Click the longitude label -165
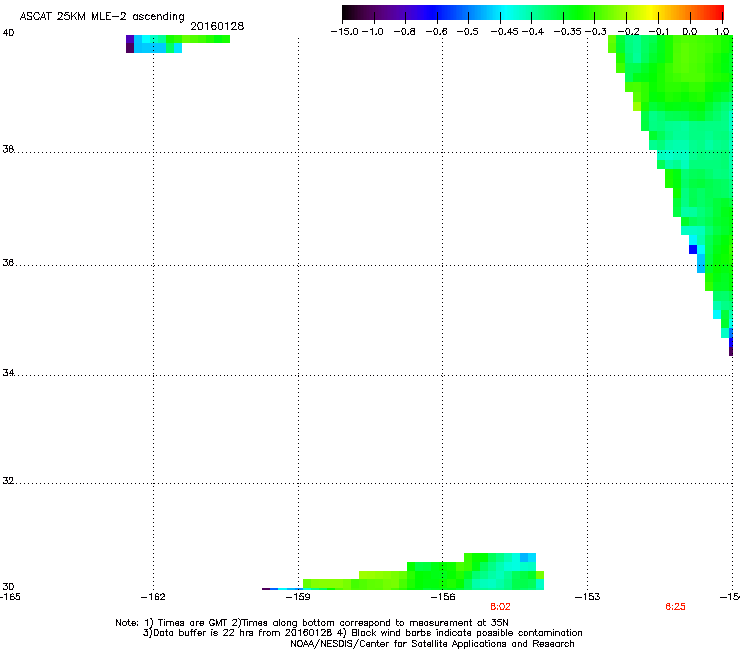This screenshot has width=740, height=650. [x=10, y=597]
